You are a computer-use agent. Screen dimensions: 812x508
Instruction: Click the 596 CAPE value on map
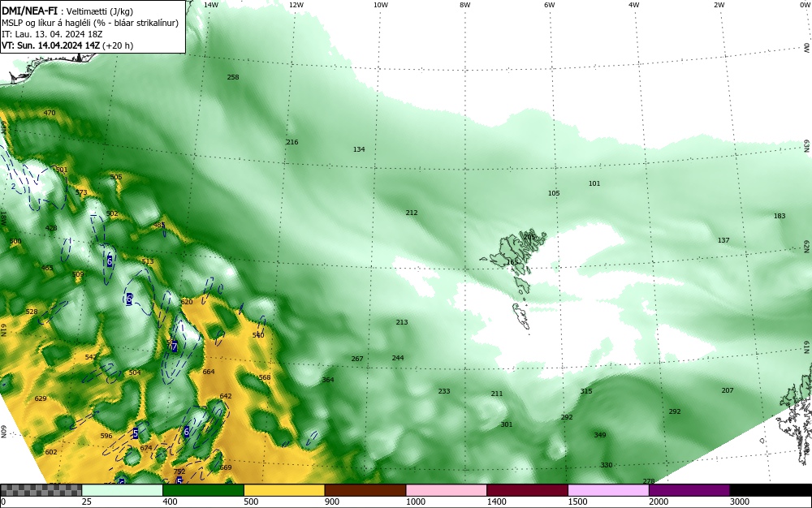tap(106, 436)
